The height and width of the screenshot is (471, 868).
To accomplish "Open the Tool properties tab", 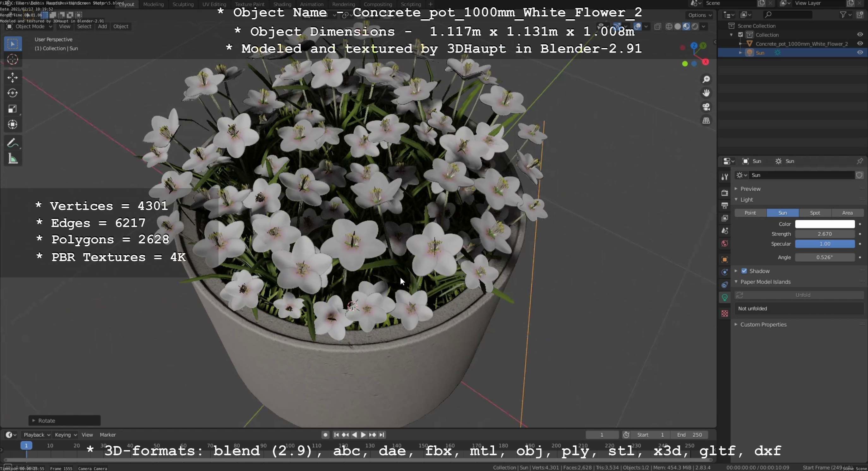I will click(725, 177).
